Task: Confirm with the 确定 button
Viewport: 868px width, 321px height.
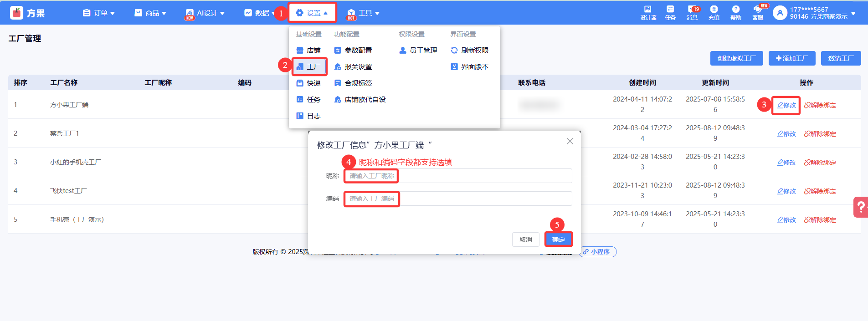Action: [558, 239]
